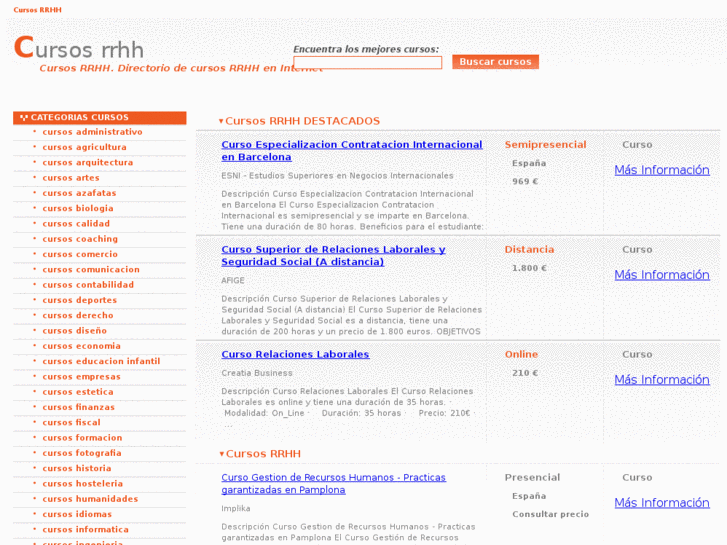
Task: Open cursos calidad category
Action: [76, 224]
